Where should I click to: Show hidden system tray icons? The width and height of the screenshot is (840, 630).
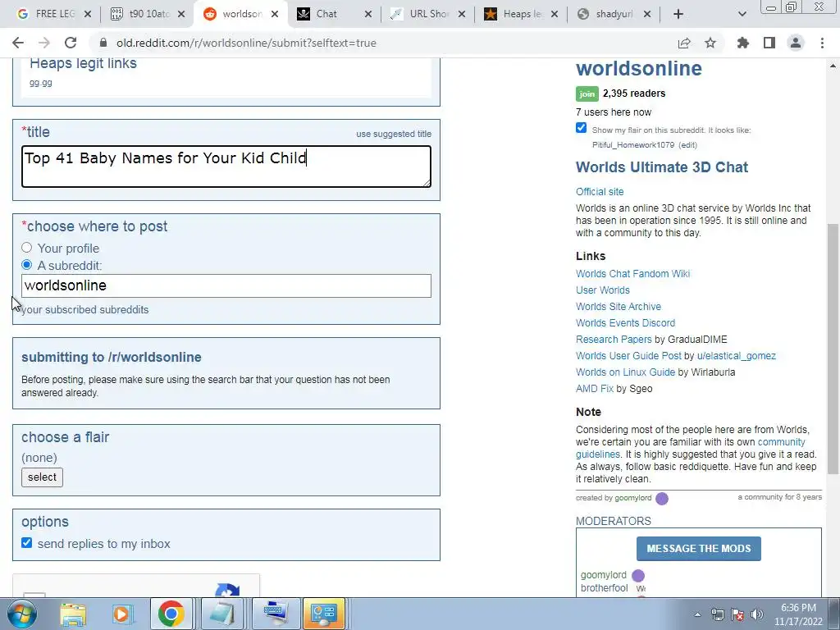697,614
